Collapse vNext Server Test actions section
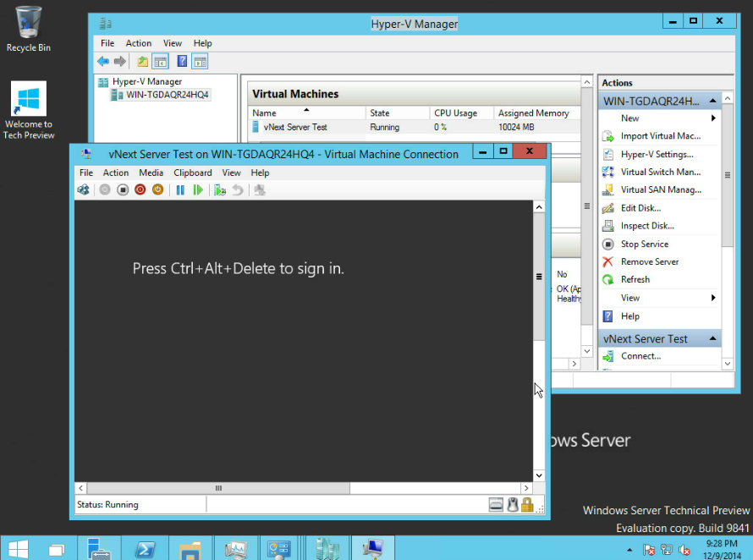Viewport: 753px width, 560px height. coord(712,338)
